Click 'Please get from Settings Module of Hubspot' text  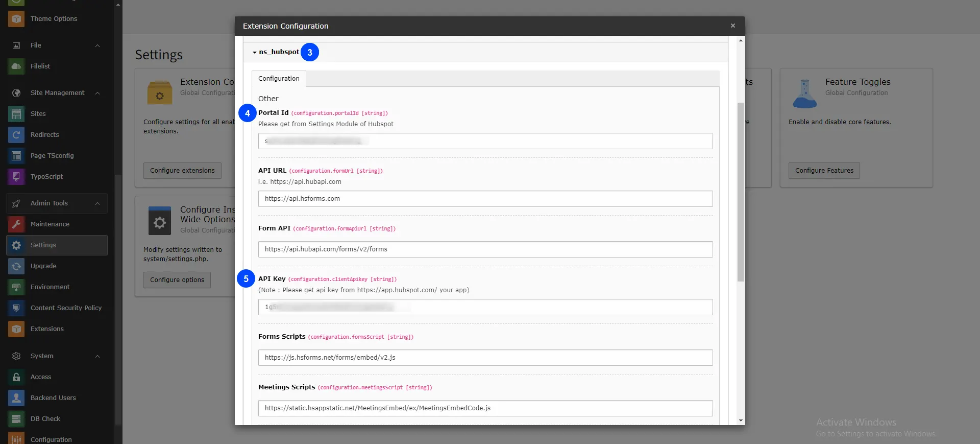point(326,124)
